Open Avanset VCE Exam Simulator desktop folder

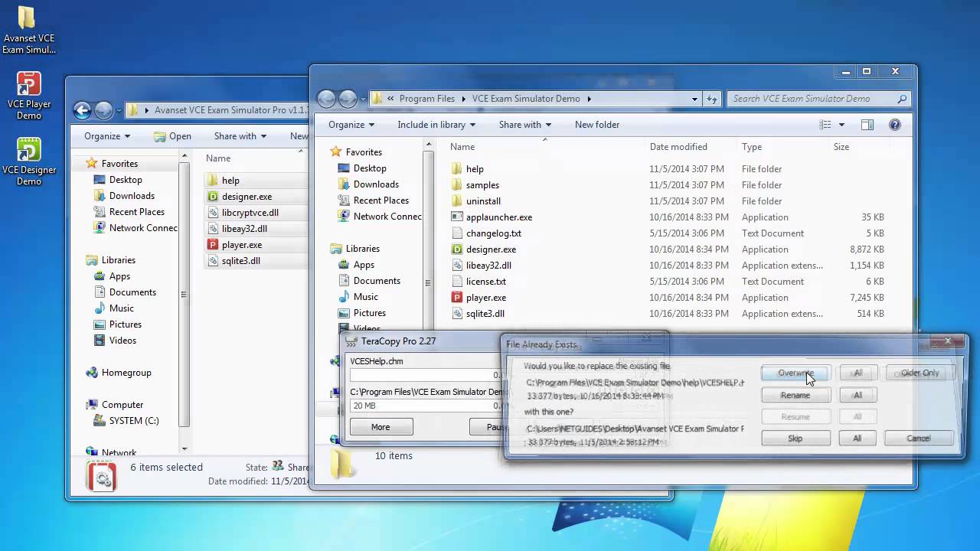[28, 31]
